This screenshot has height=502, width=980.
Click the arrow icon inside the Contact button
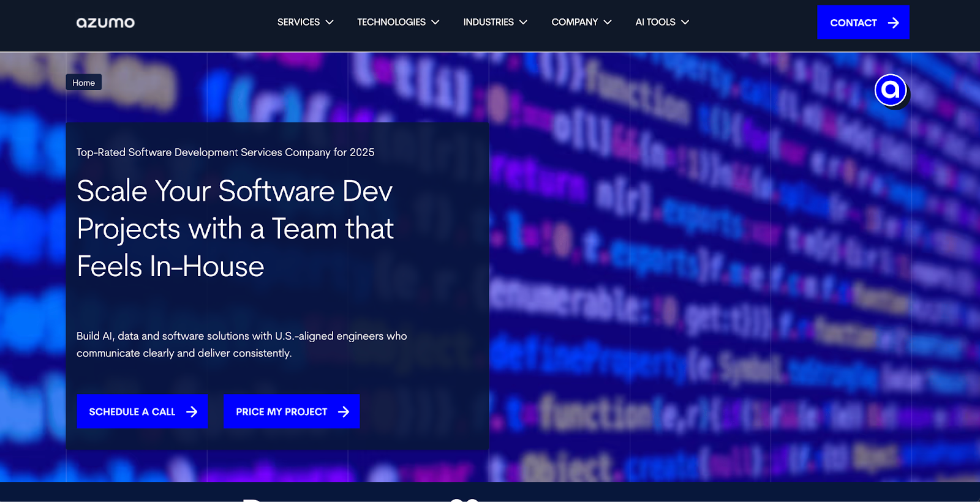(x=894, y=23)
